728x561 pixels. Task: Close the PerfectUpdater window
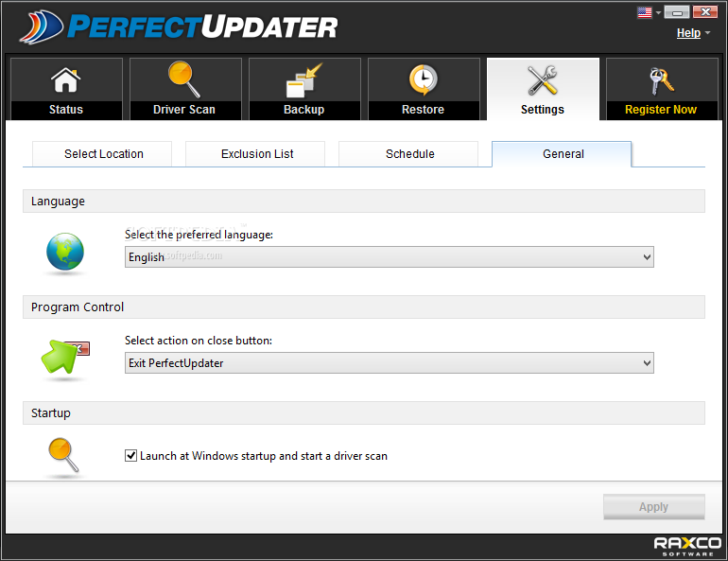point(705,12)
